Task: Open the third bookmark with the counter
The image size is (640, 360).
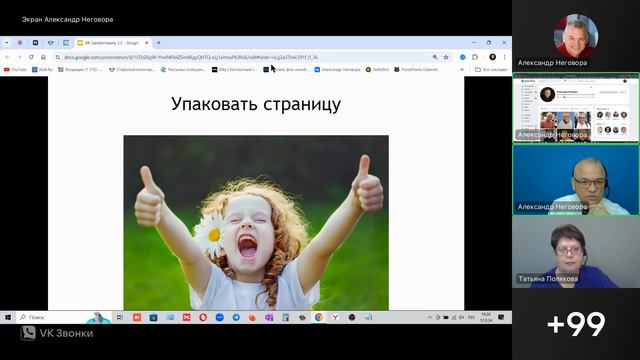Action: pos(80,70)
